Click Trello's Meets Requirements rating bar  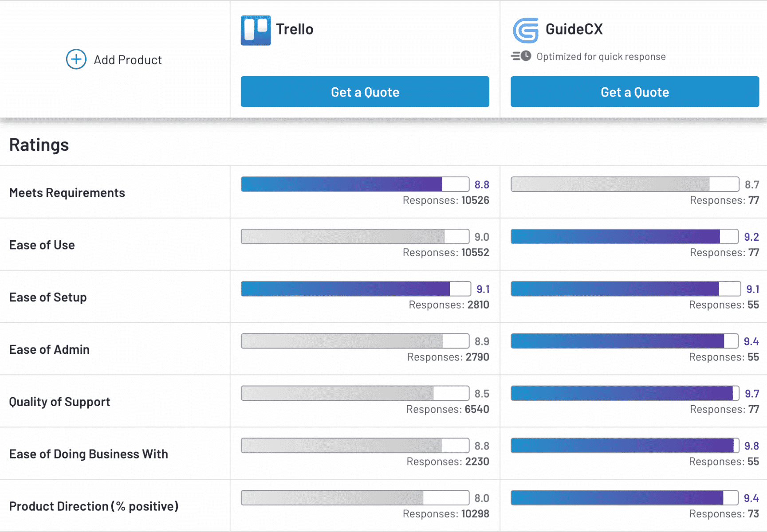point(355,184)
